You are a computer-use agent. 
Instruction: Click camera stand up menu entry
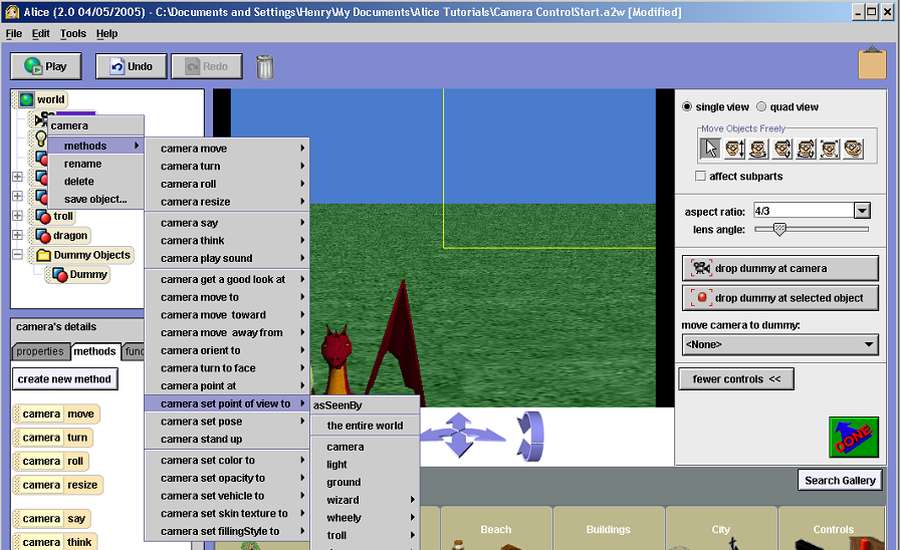227,439
